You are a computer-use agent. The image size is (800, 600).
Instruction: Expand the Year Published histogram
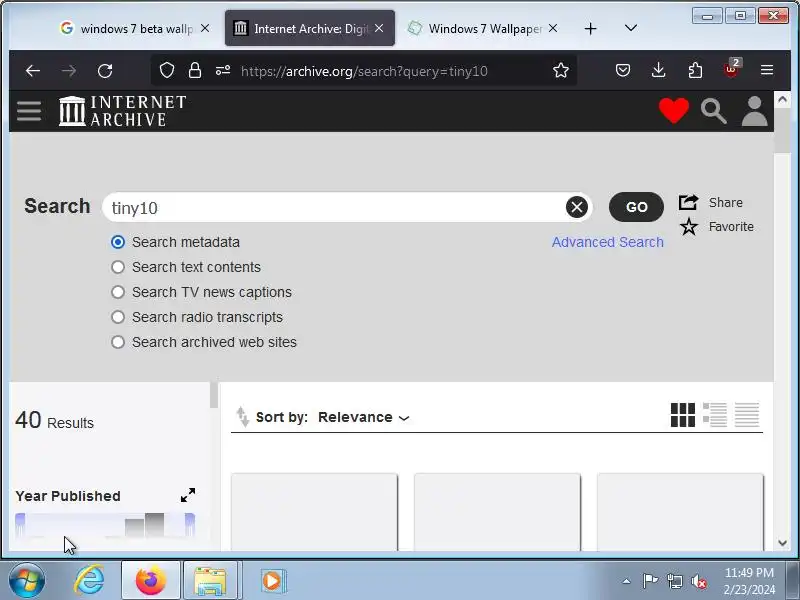pos(188,495)
